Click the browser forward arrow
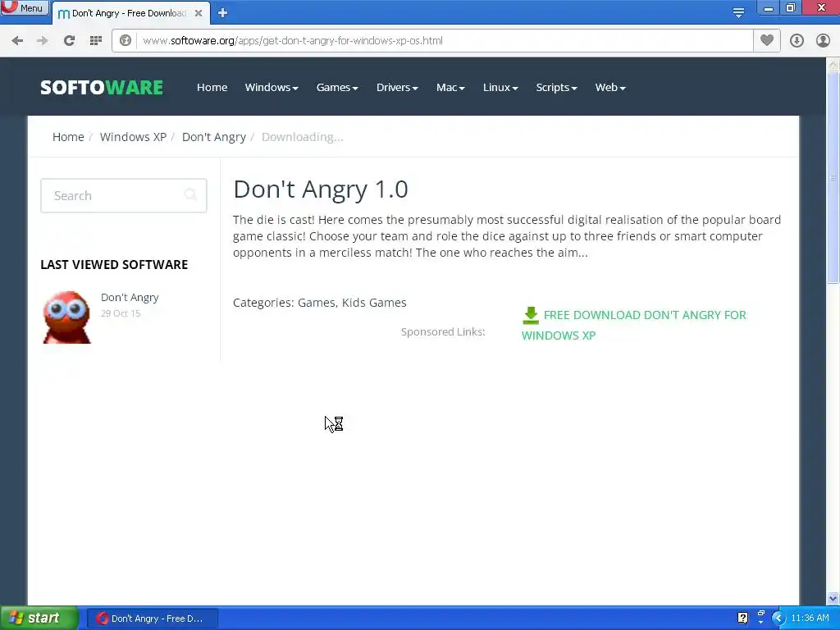 (43, 41)
